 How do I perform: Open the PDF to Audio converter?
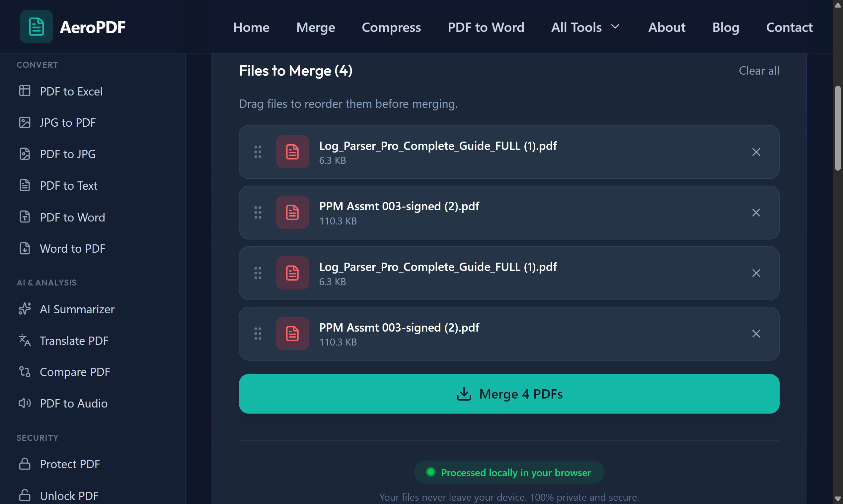pyautogui.click(x=73, y=403)
